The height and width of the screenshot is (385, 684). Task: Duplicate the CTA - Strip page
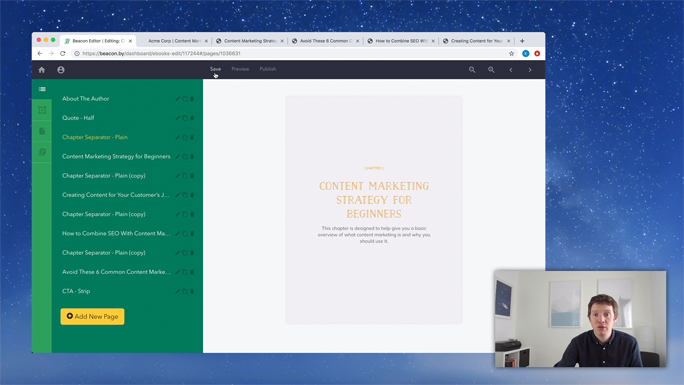point(185,291)
